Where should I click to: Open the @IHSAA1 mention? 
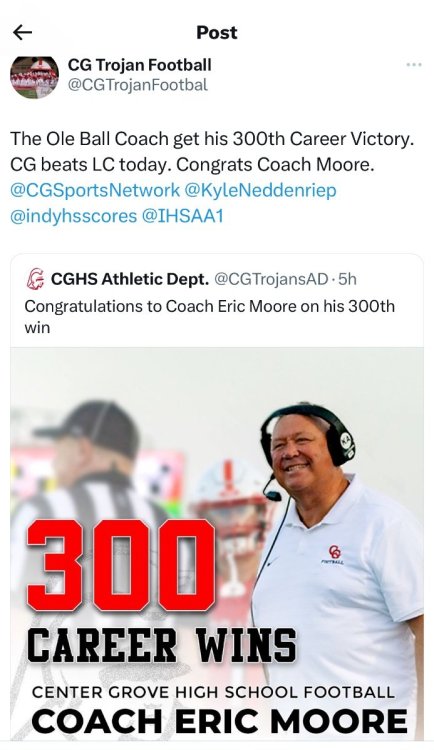point(182,216)
